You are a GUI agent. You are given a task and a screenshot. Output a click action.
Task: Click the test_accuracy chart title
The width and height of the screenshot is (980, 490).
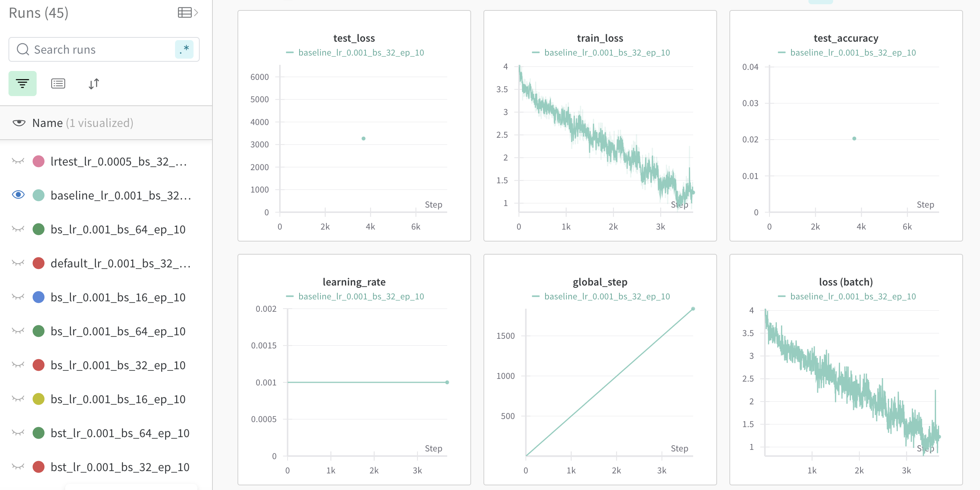tap(846, 38)
